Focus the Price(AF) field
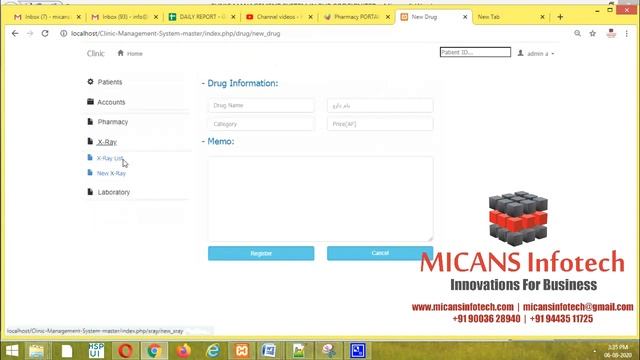 (x=380, y=124)
